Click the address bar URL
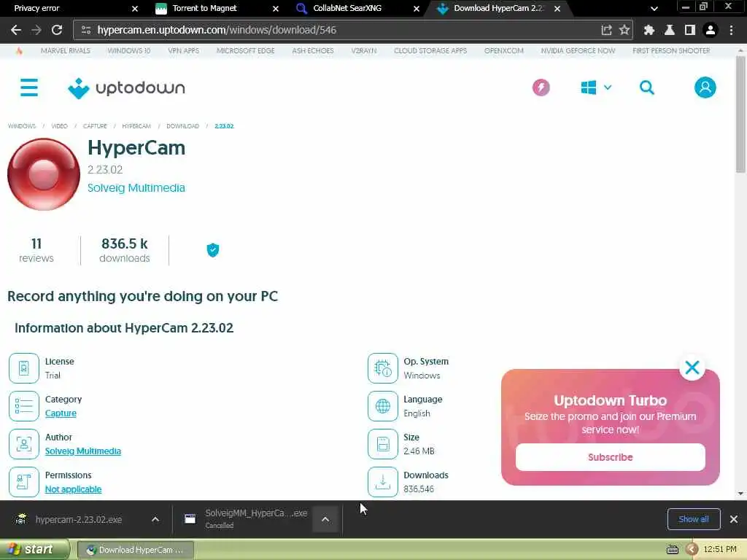The width and height of the screenshot is (747, 560). (217, 30)
